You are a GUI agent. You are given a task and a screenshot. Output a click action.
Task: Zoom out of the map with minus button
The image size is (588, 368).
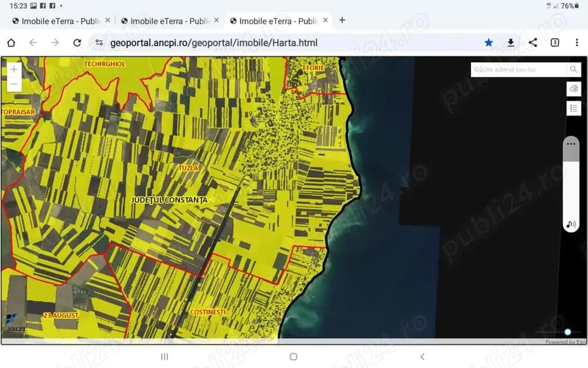[14, 84]
